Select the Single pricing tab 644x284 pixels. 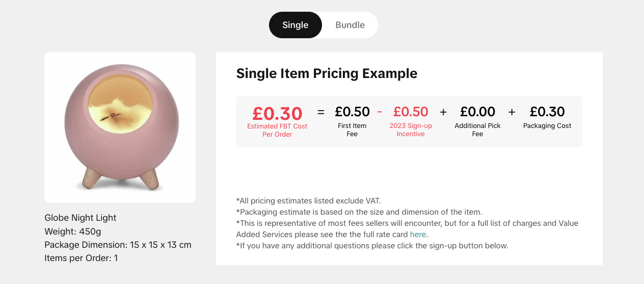pos(296,25)
